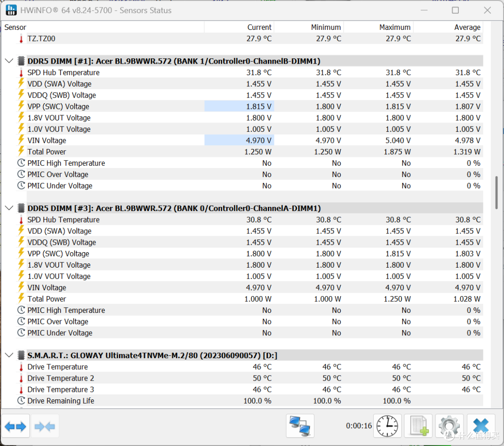
Task: Click the Sensor column header
Action: (103, 28)
